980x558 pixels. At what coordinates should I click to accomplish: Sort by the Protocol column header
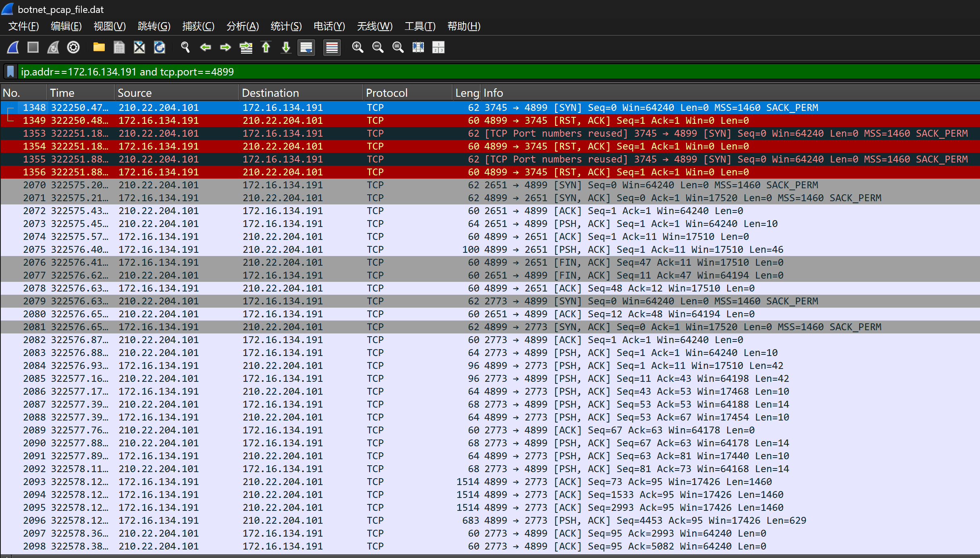tap(386, 93)
